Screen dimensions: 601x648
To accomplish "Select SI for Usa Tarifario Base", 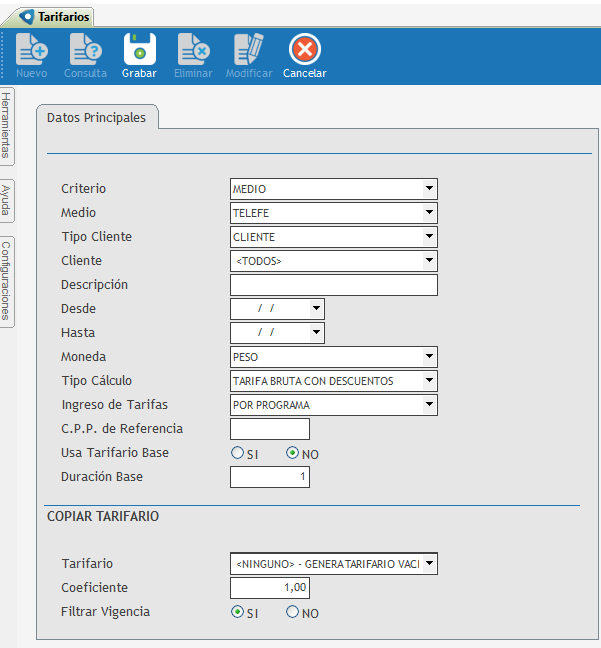I will point(237,453).
